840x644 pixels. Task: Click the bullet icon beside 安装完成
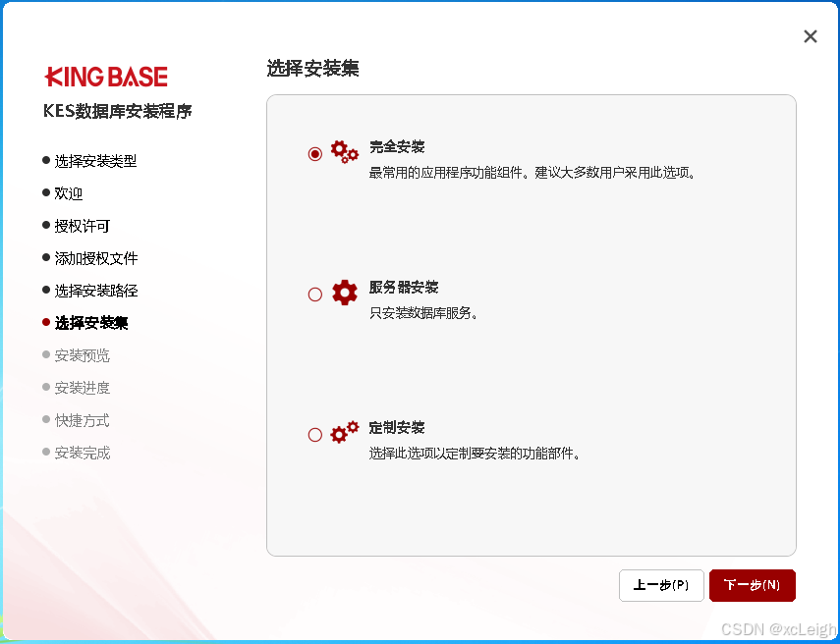point(44,453)
